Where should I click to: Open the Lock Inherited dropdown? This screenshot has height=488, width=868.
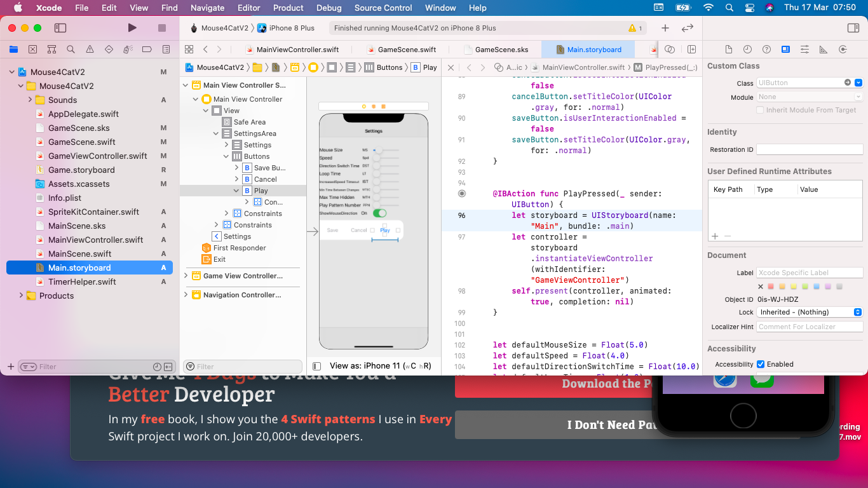click(809, 312)
